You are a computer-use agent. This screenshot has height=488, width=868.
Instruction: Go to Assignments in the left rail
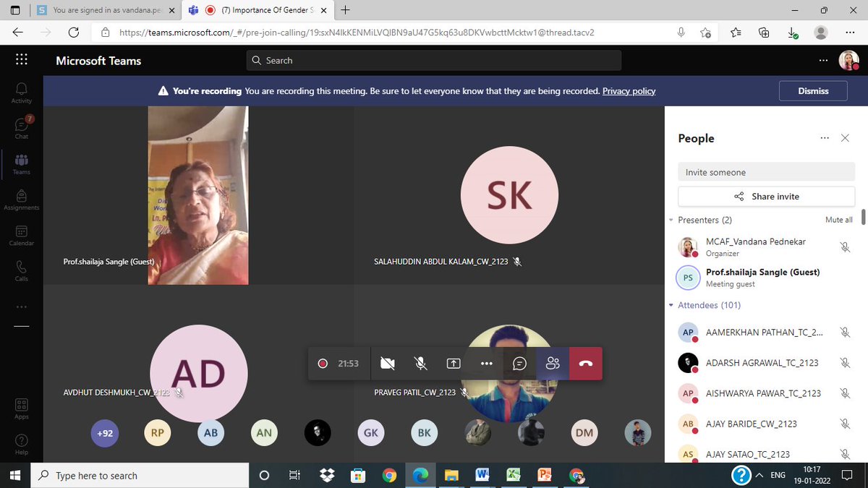click(21, 200)
